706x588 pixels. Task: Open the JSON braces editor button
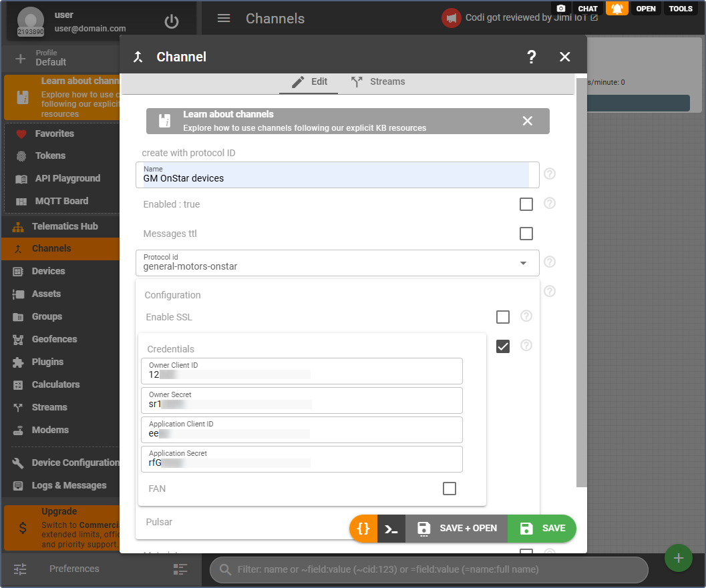click(363, 529)
